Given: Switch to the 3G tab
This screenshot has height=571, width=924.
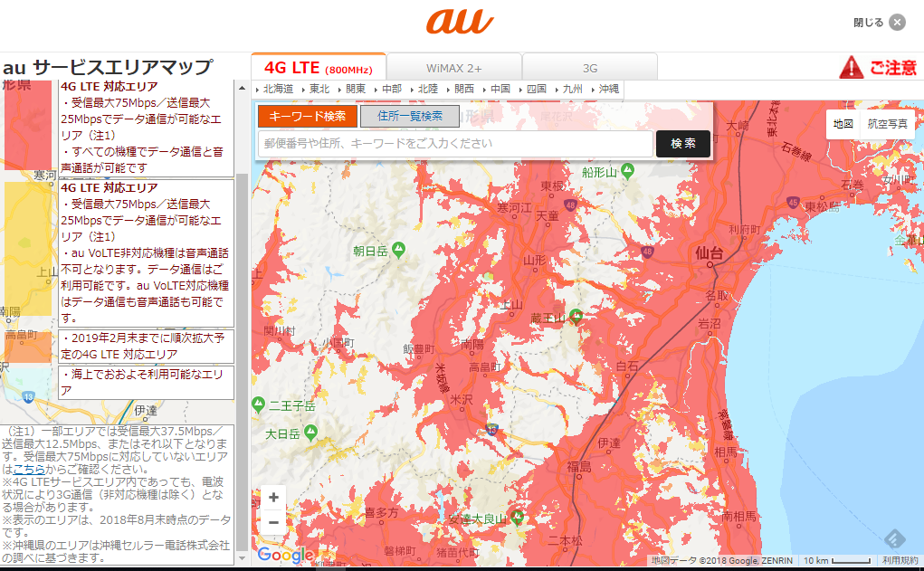Looking at the screenshot, I should [590, 68].
